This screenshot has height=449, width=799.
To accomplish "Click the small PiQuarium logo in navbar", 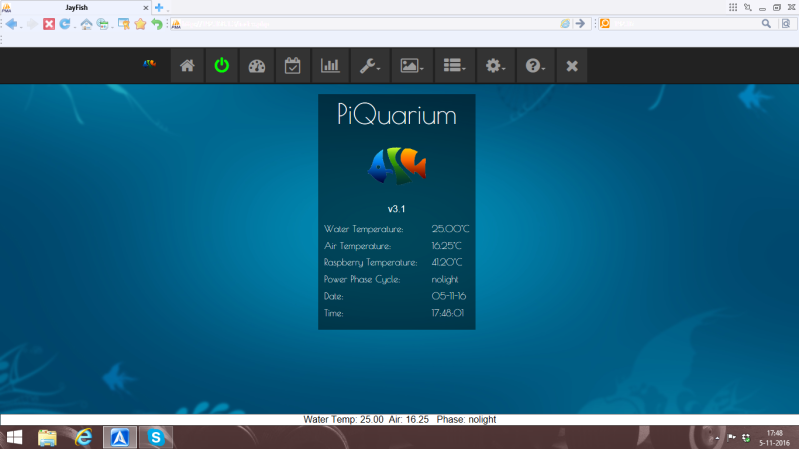I will tap(150, 66).
